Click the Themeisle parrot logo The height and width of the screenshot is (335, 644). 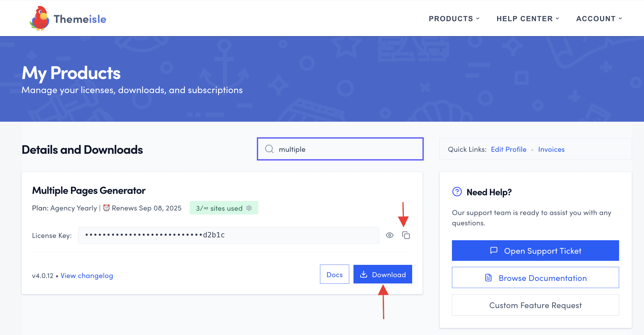(40, 19)
